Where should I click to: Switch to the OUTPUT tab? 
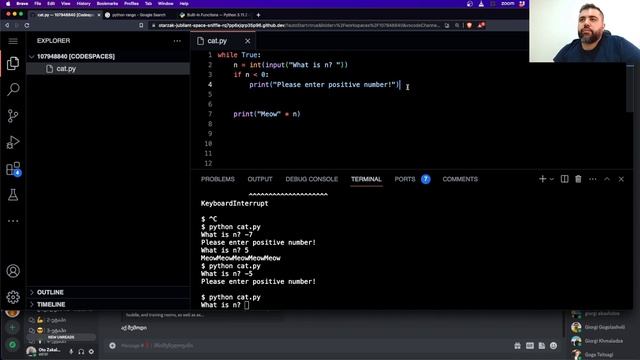[260, 179]
